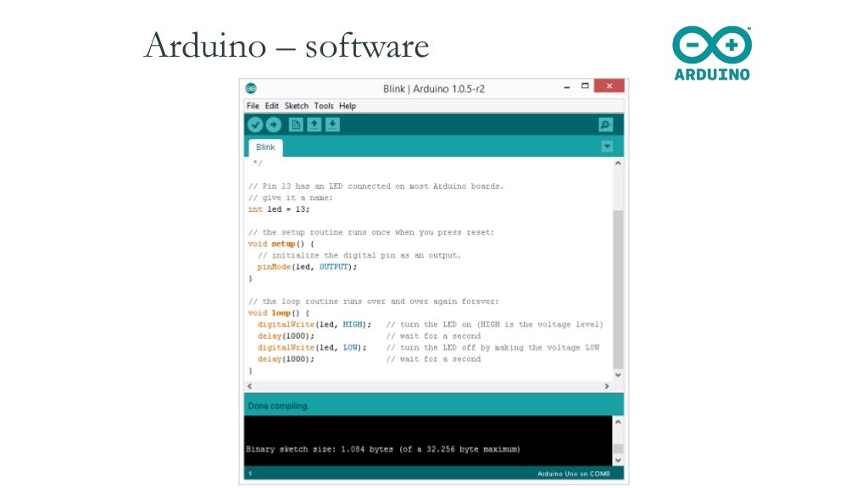Click the editor scroll down arrow
This screenshot has height=488, width=868.
click(618, 374)
